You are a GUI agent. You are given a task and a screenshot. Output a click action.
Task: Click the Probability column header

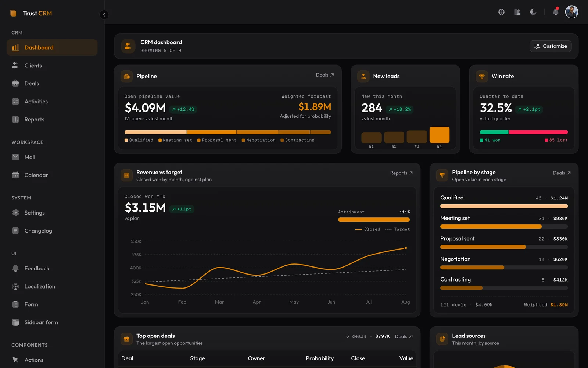[320, 358]
